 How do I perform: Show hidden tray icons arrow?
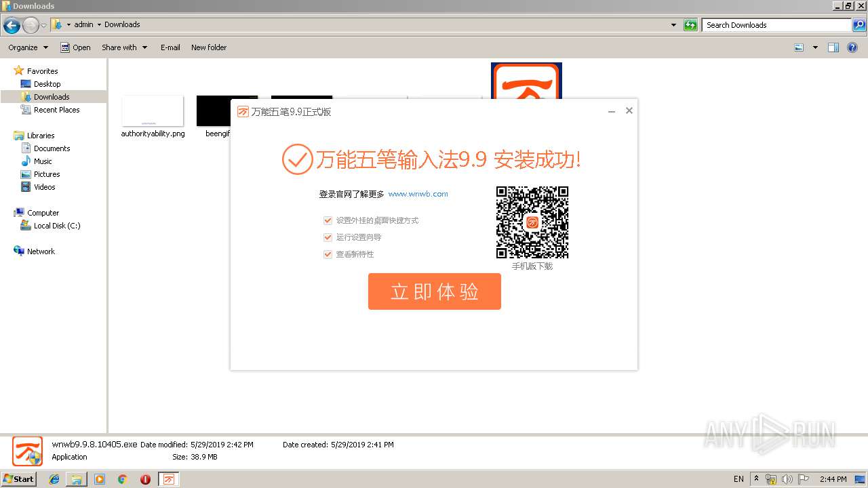[x=757, y=479]
